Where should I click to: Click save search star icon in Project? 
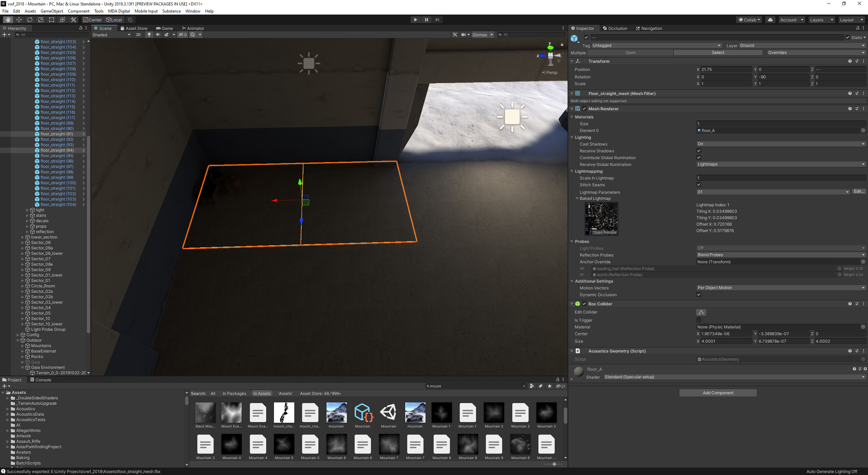tap(549, 386)
